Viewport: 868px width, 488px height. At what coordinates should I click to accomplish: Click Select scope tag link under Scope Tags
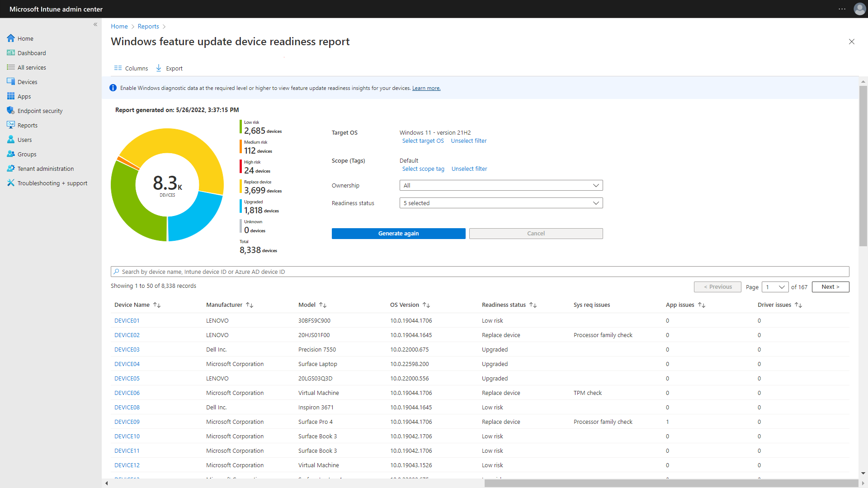coord(423,169)
